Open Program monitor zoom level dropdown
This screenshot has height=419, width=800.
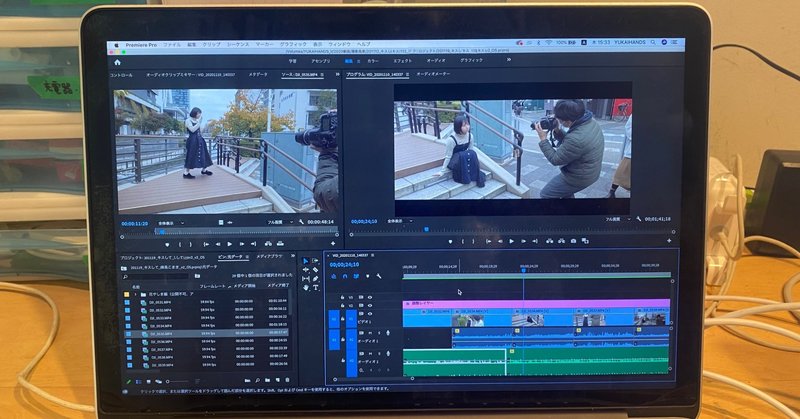[400, 221]
